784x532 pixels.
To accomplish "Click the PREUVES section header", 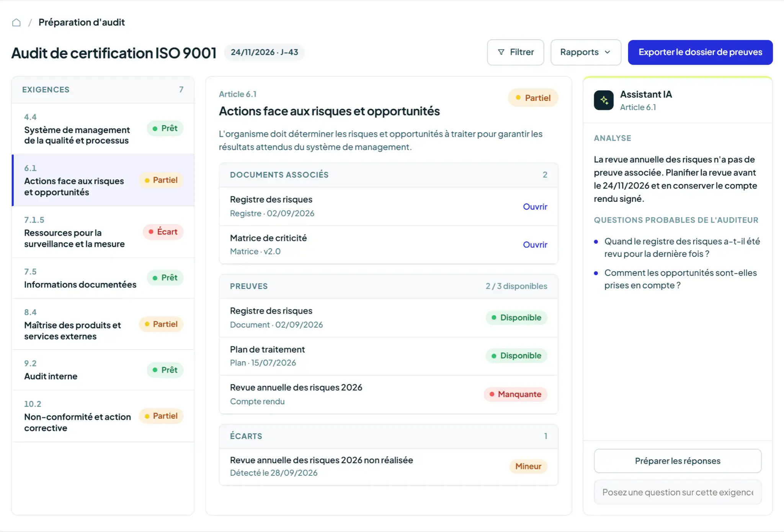I will pyautogui.click(x=388, y=286).
